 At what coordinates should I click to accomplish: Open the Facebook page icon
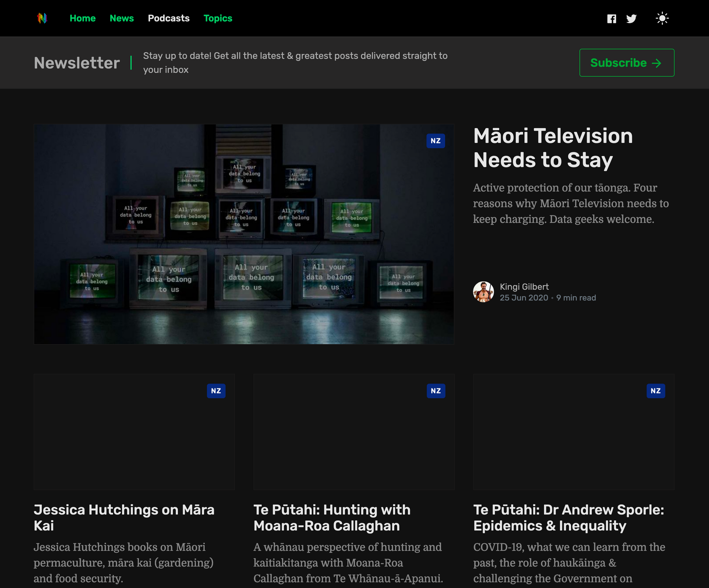(x=612, y=18)
